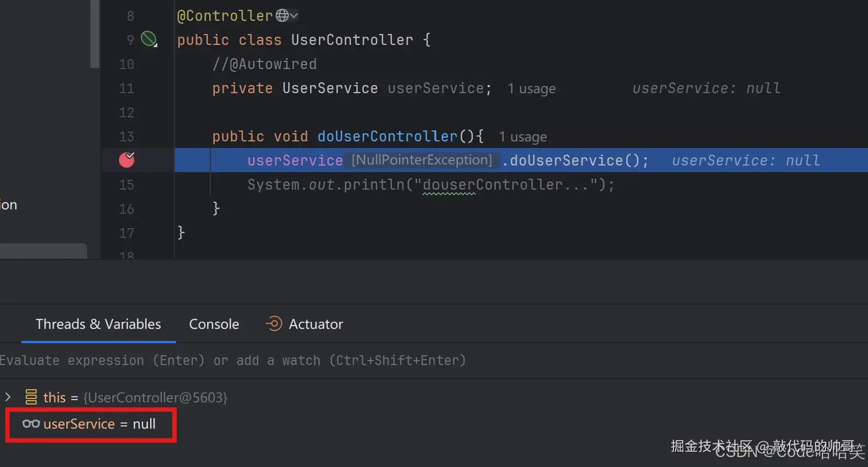Open the dropdown chevron beside @Controller globe

click(294, 15)
